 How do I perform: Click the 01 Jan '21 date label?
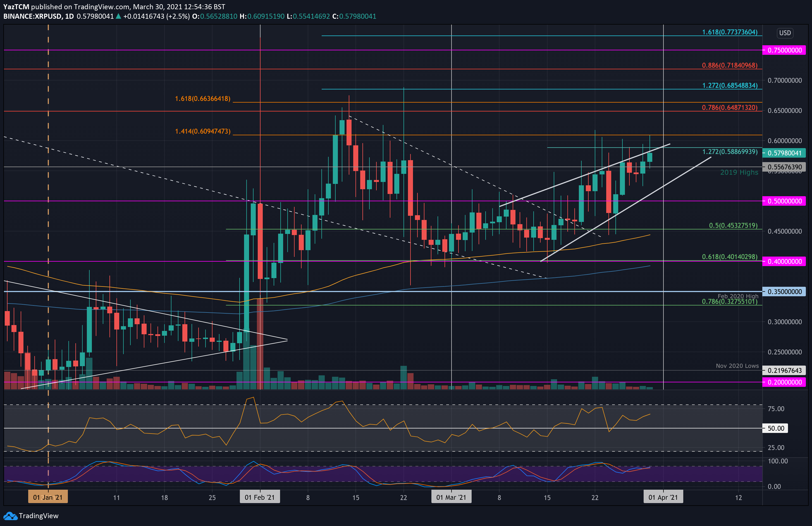(48, 497)
